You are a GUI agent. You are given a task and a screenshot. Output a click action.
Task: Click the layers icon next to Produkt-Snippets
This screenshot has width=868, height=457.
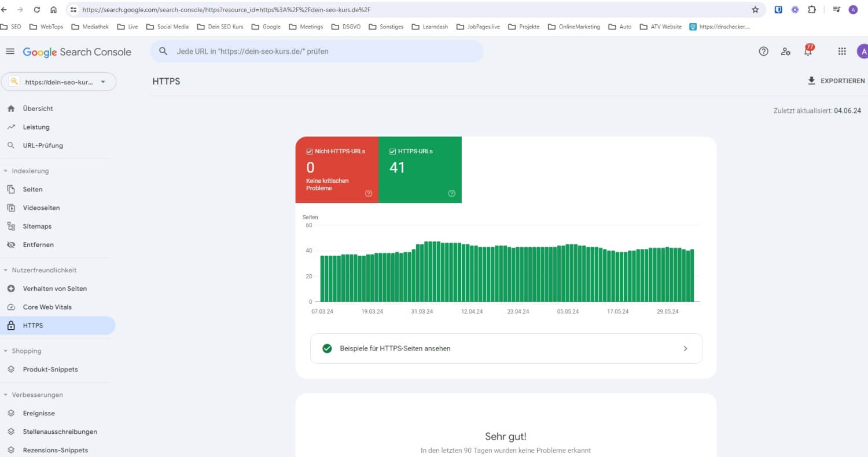point(11,370)
